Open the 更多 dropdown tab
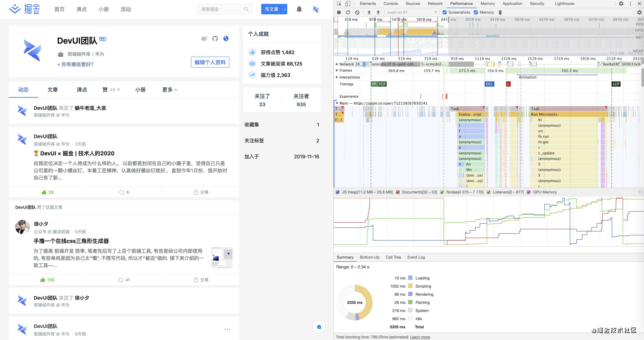This screenshot has height=340, width=644. (x=170, y=90)
